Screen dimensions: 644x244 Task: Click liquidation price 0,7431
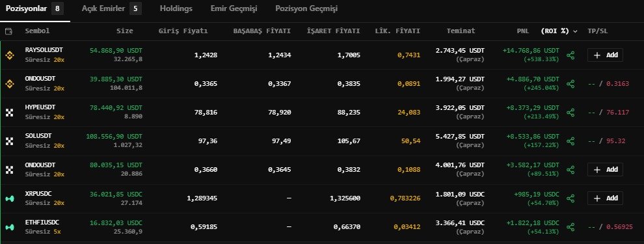tap(409, 55)
